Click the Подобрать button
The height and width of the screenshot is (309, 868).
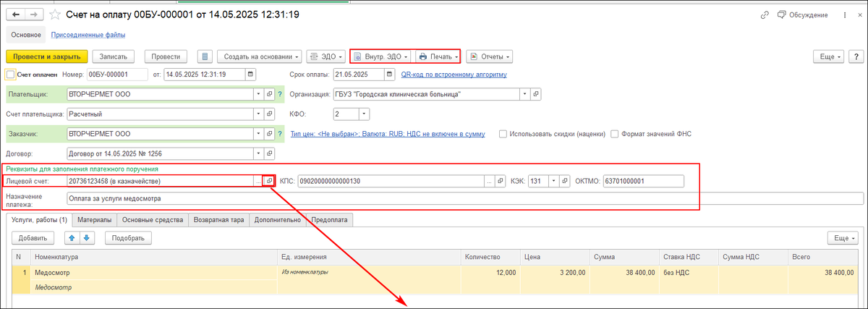pos(128,237)
